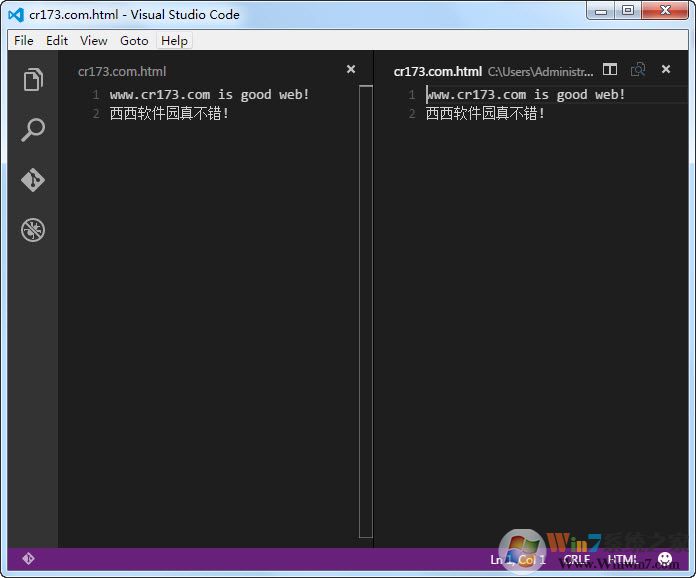Open the Edit menu
Image resolution: width=696 pixels, height=578 pixels.
pos(57,41)
